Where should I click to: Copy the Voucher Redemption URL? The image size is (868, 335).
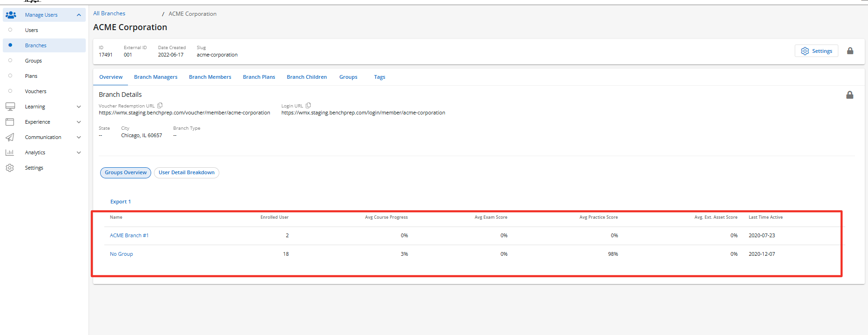160,106
